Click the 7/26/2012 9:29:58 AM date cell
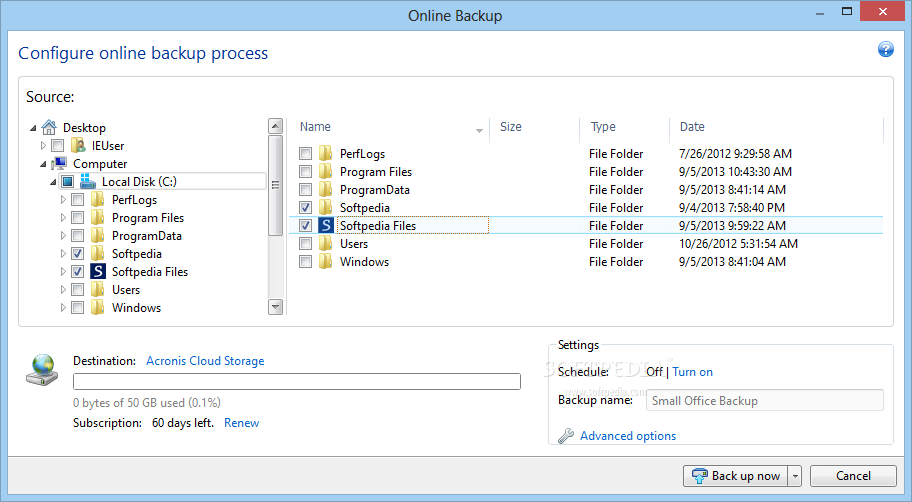 (735, 154)
